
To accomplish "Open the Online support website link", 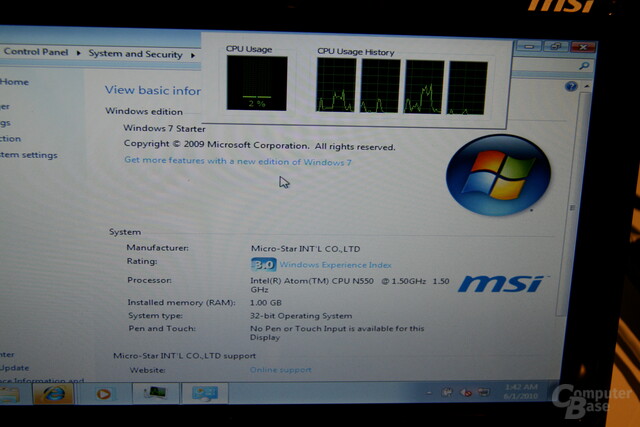I will (280, 369).
